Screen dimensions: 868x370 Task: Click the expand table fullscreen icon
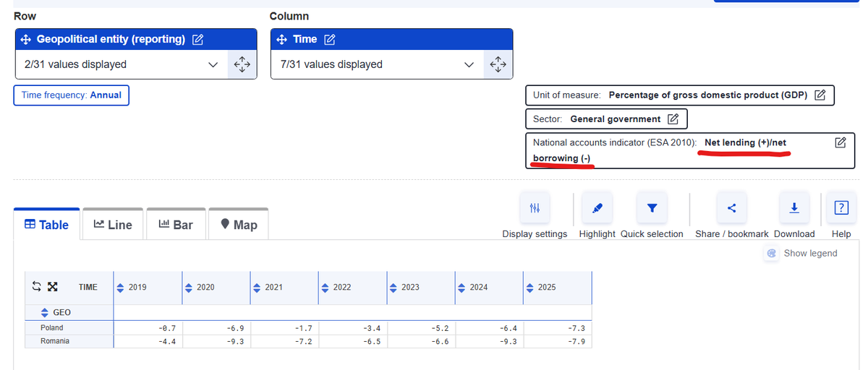pyautogui.click(x=52, y=287)
